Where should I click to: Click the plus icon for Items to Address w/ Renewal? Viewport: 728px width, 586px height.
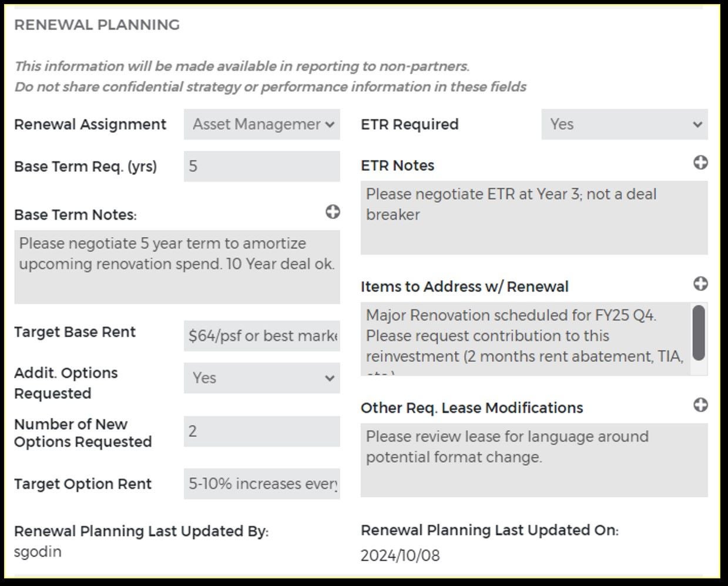tap(700, 282)
